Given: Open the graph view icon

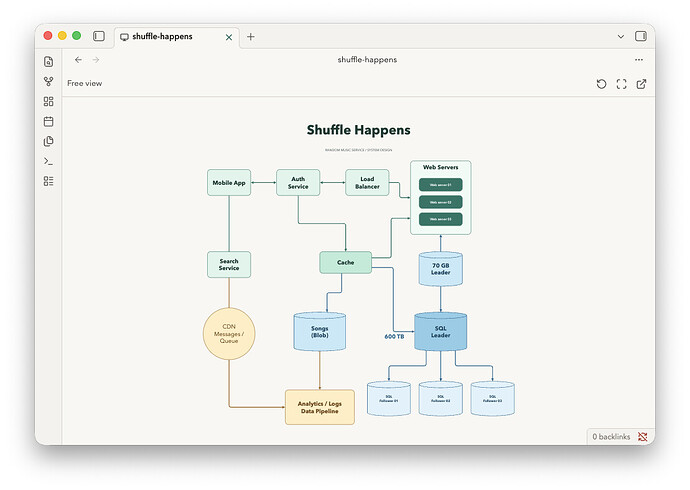Looking at the screenshot, I should [x=48, y=81].
